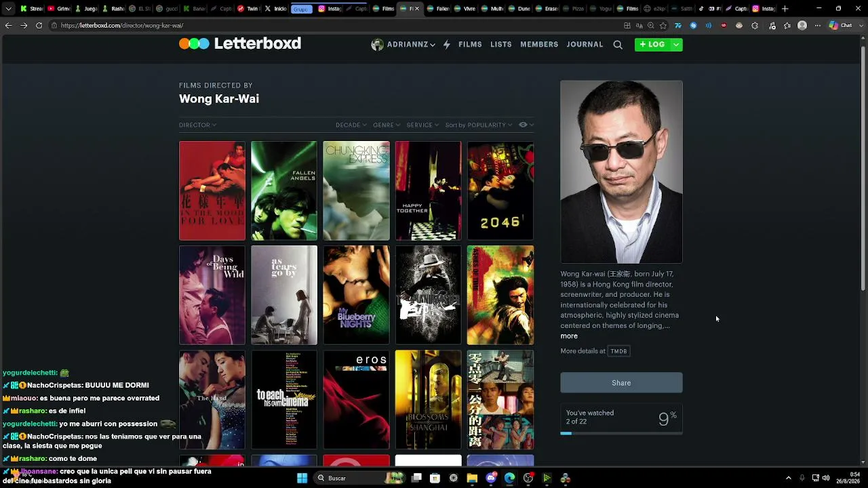Image resolution: width=868 pixels, height=488 pixels.
Task: Open the As Tears Go By poster
Action: coord(284,295)
